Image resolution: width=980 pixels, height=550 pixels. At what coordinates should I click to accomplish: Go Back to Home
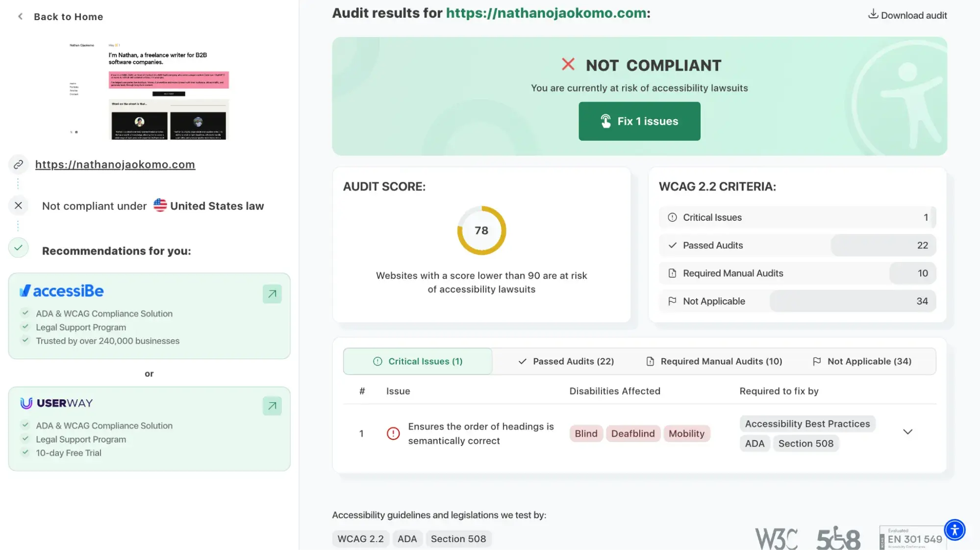60,17
